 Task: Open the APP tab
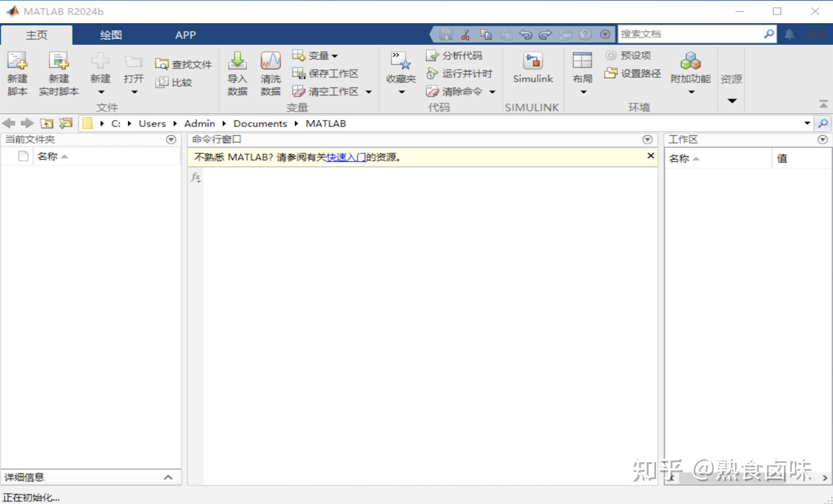(x=186, y=35)
